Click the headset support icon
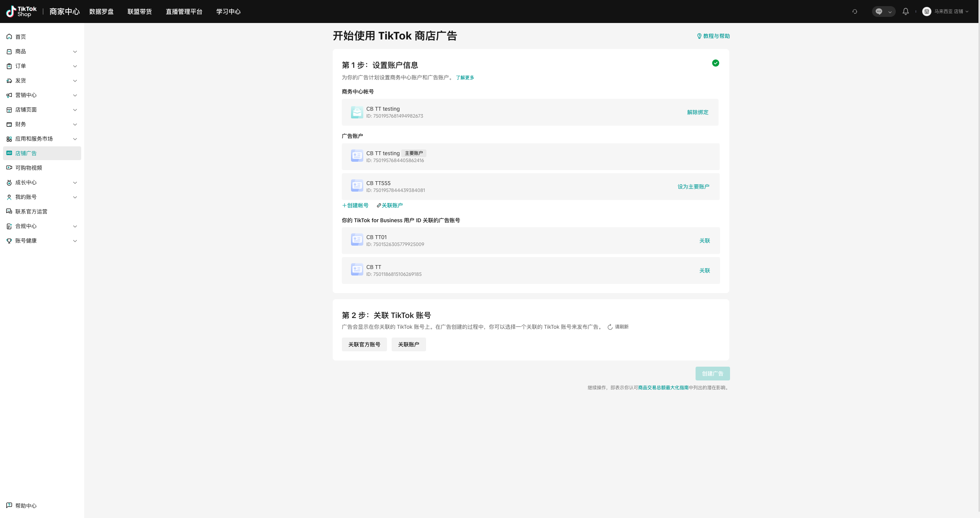The image size is (980, 518). (x=854, y=11)
